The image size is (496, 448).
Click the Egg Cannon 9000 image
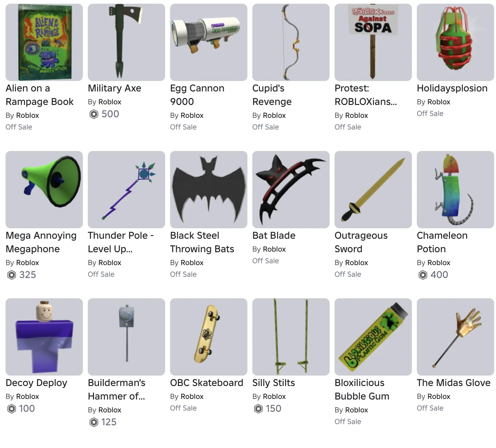(x=208, y=42)
